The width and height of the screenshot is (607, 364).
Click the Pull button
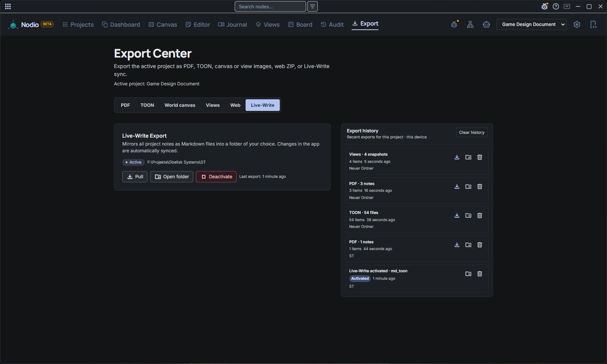(135, 177)
